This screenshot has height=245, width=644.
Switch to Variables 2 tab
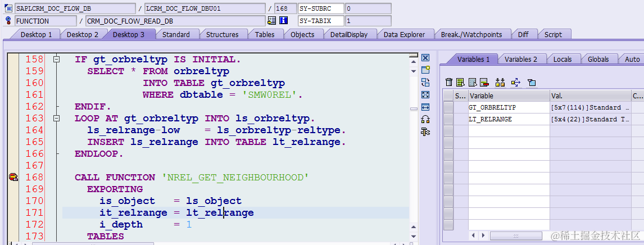[x=521, y=59]
